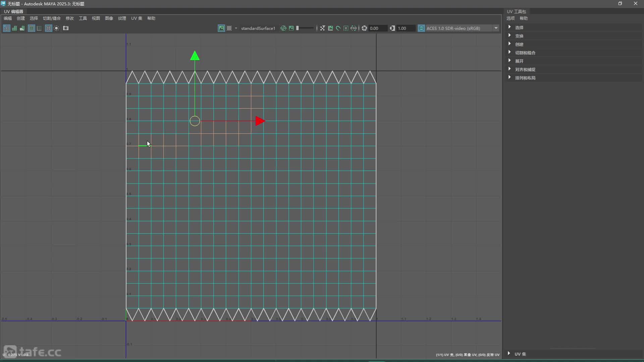The image size is (644, 362).
Task: Click the exposure aperture icon
Action: tap(364, 28)
